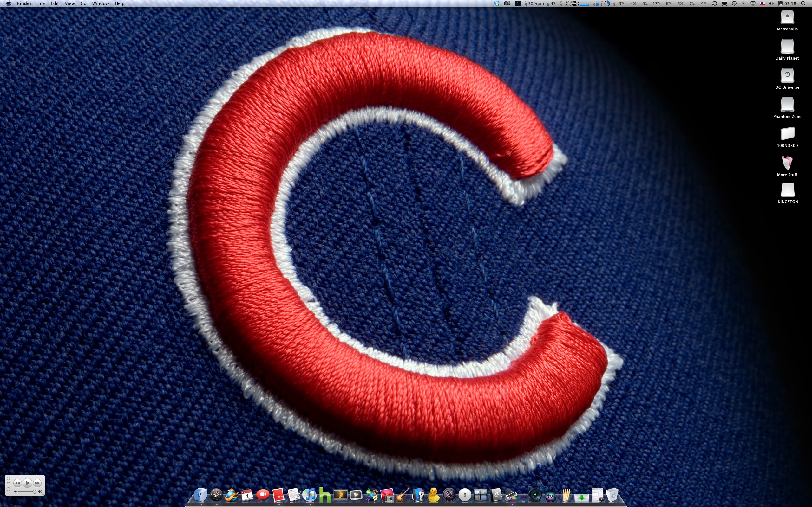Open Safari from the dock

(x=216, y=495)
